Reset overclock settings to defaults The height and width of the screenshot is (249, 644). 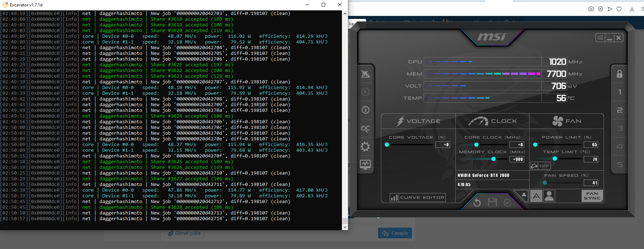(x=477, y=203)
